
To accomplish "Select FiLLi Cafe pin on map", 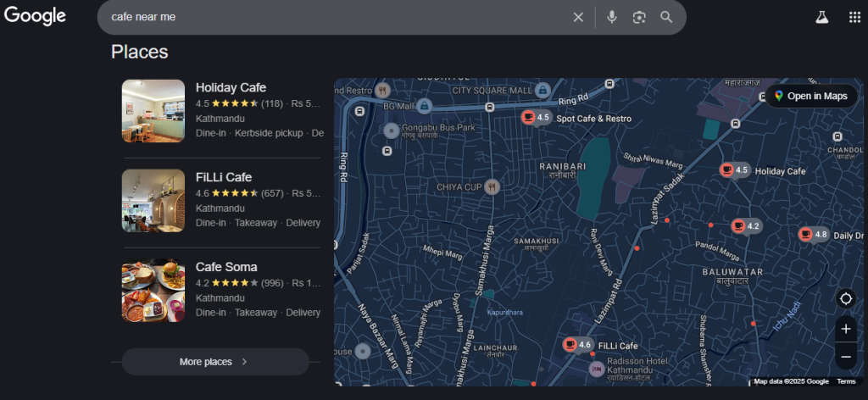I will [578, 345].
